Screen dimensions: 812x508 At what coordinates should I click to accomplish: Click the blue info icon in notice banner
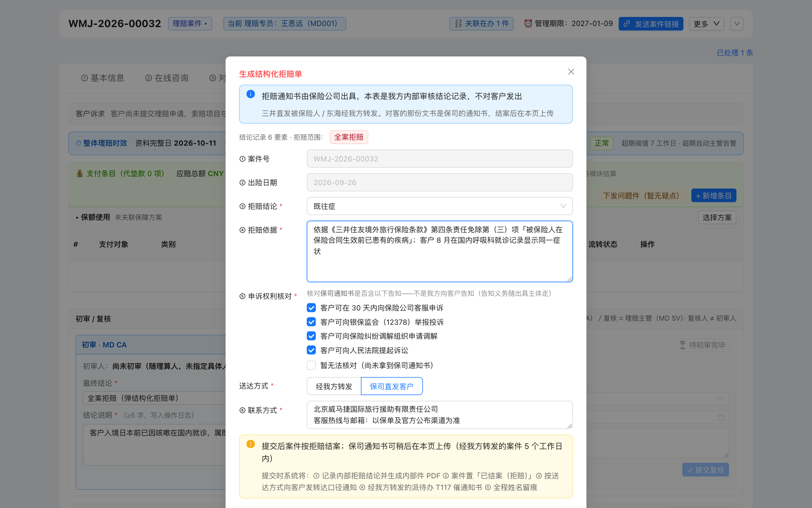[250, 94]
